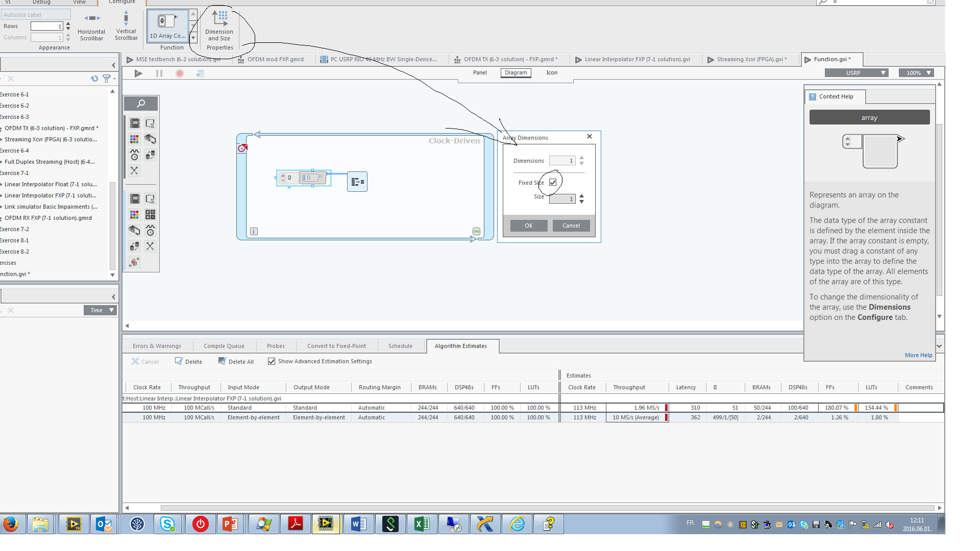Click Cancel in Array Dimensions dialog
Viewport: 980px width, 551px height.
click(x=571, y=226)
